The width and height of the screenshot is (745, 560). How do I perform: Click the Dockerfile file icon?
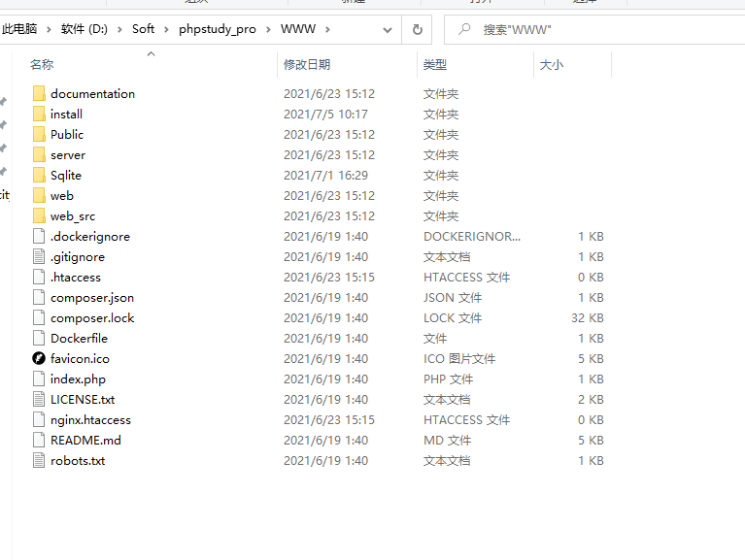tap(39, 339)
